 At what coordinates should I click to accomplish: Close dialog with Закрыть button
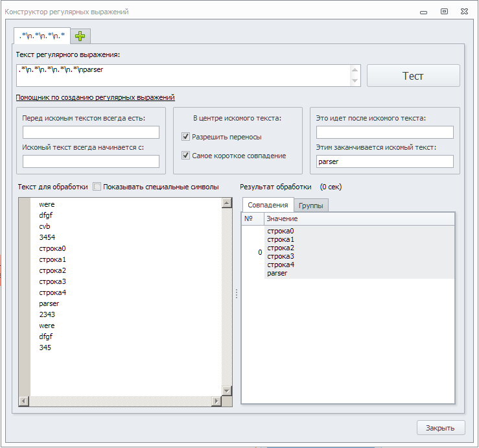point(440,428)
